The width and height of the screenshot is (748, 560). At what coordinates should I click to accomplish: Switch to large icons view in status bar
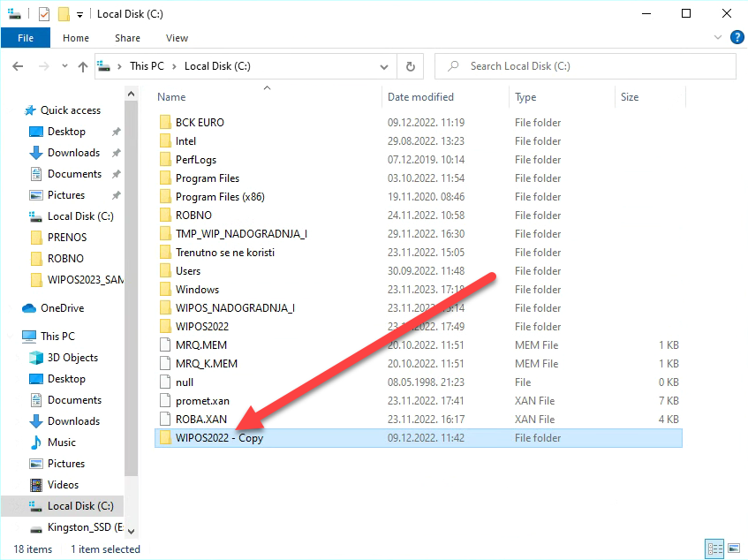[732, 549]
